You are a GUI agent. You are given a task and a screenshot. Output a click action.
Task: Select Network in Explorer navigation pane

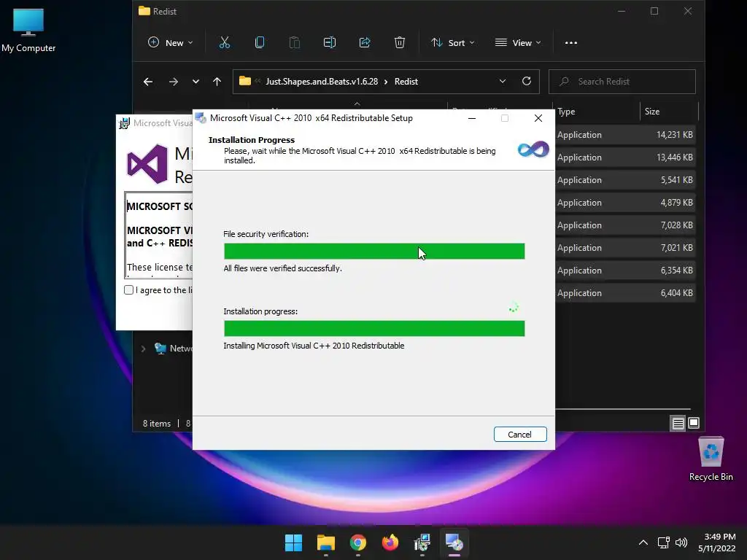tap(174, 349)
